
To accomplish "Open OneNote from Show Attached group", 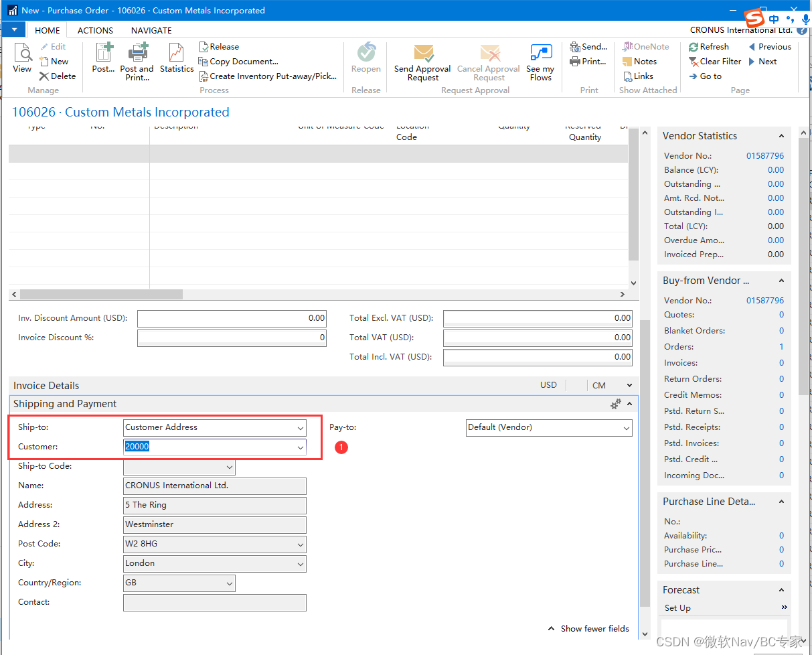I will (x=646, y=46).
